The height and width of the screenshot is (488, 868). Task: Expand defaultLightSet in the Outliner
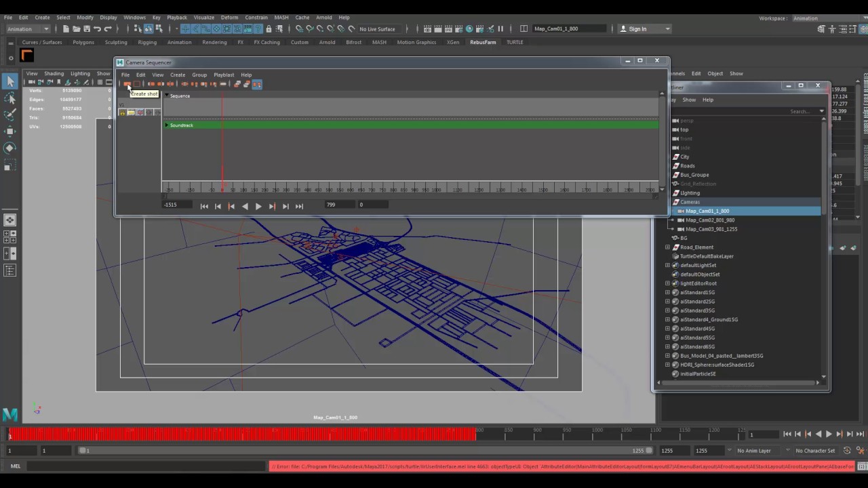668,265
